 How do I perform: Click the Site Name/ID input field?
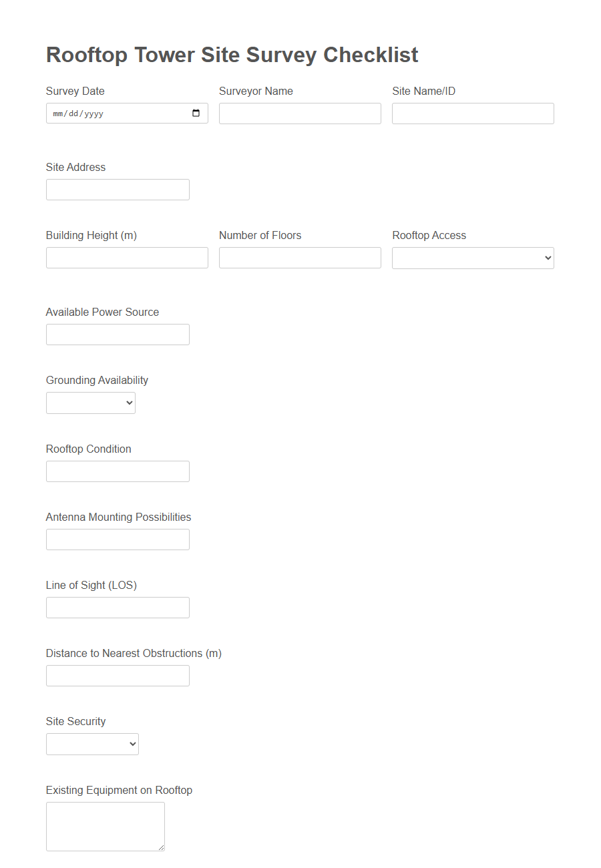(x=472, y=113)
